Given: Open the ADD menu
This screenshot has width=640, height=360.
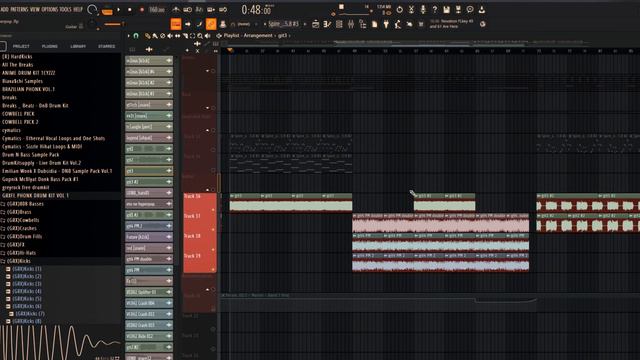Looking at the screenshot, I should [4, 9].
